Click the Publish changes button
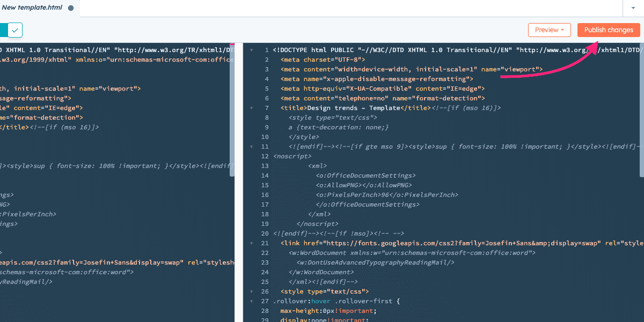 [608, 30]
